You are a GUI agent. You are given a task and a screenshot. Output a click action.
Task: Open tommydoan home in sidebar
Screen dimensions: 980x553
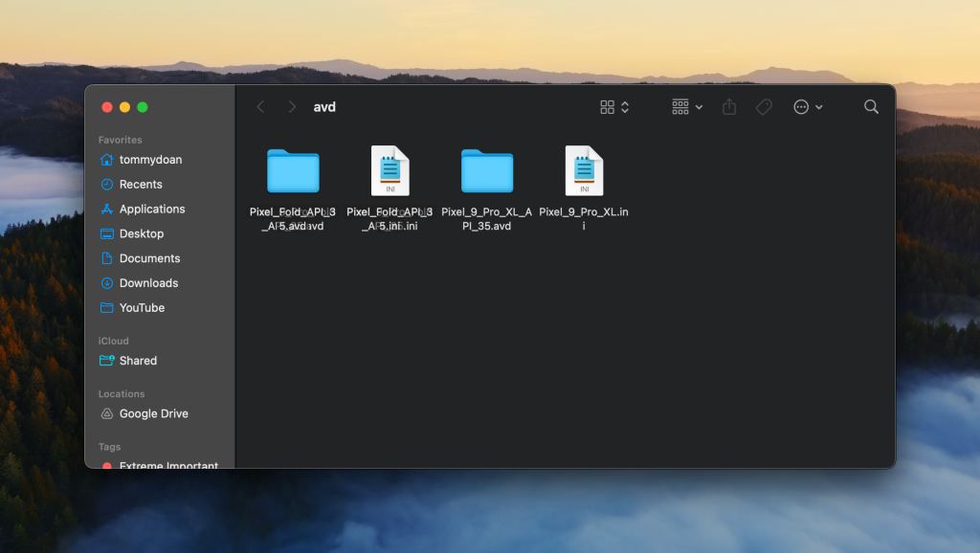pos(149,160)
